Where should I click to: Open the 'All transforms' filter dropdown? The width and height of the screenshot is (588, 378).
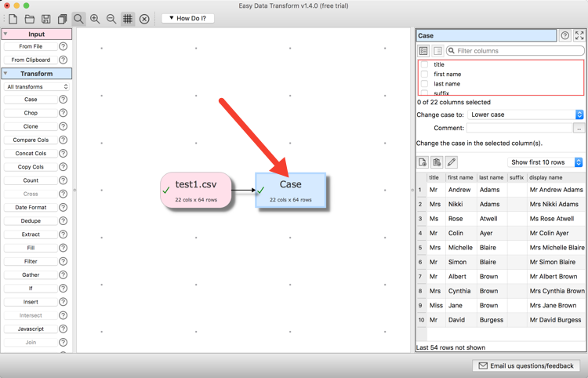pyautogui.click(x=37, y=87)
